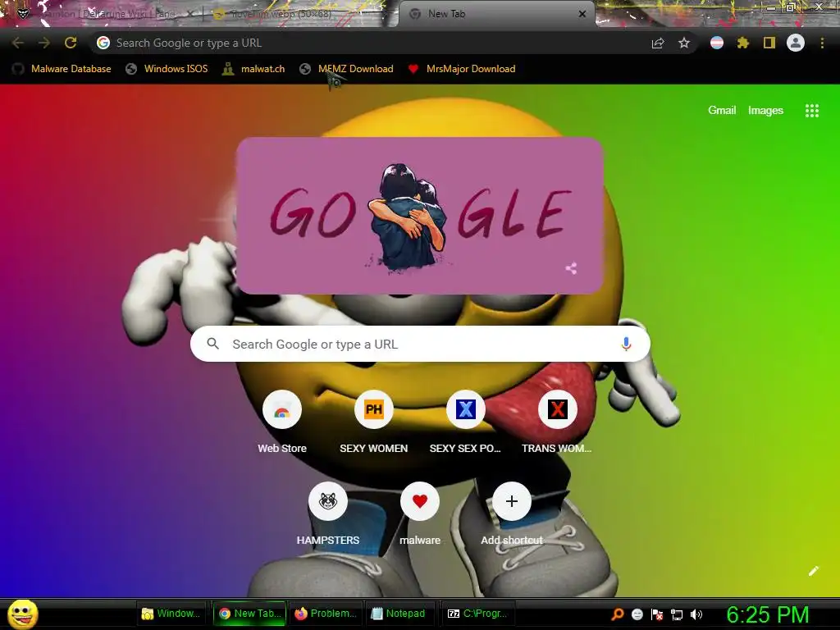Click into the Google search box on the page
Screen dimensions: 840x630
tap(420, 344)
